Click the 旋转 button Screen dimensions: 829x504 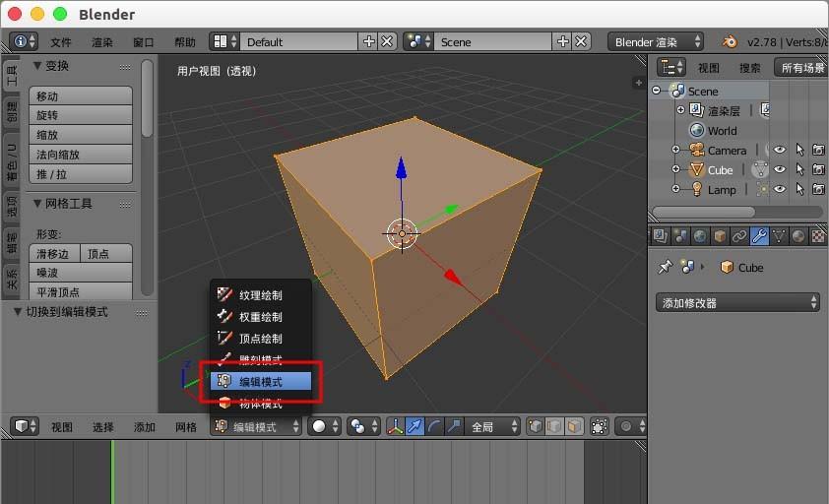point(81,115)
